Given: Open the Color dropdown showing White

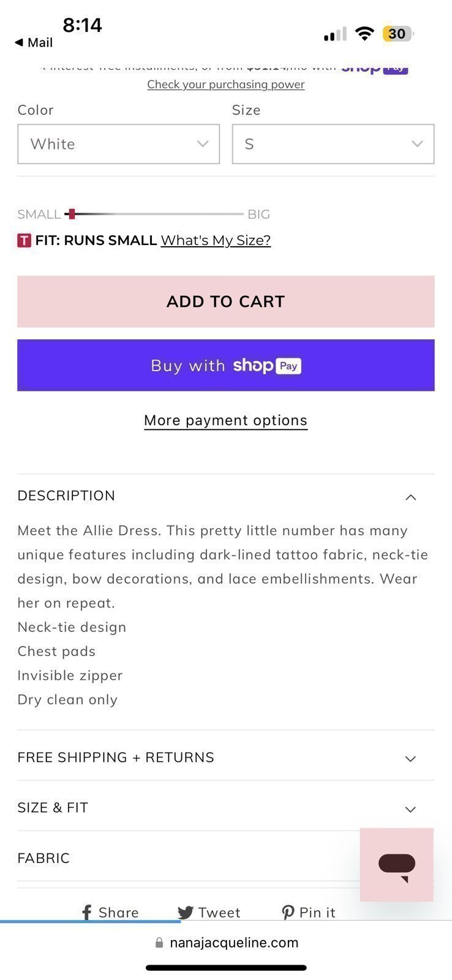Looking at the screenshot, I should point(118,144).
